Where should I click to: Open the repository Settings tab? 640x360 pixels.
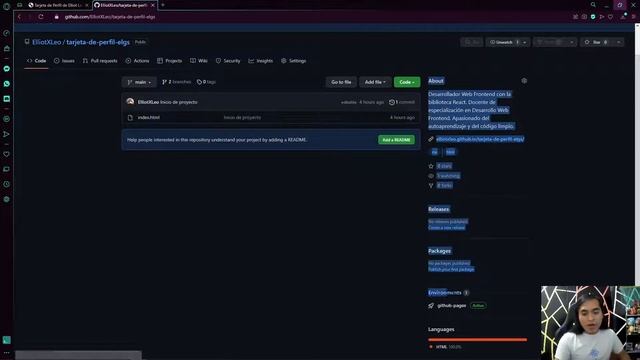293,61
